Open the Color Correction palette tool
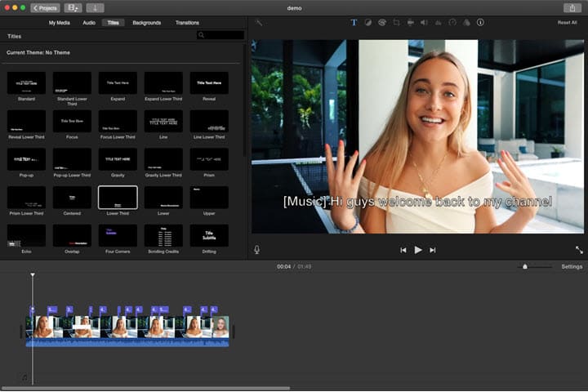 coord(382,22)
